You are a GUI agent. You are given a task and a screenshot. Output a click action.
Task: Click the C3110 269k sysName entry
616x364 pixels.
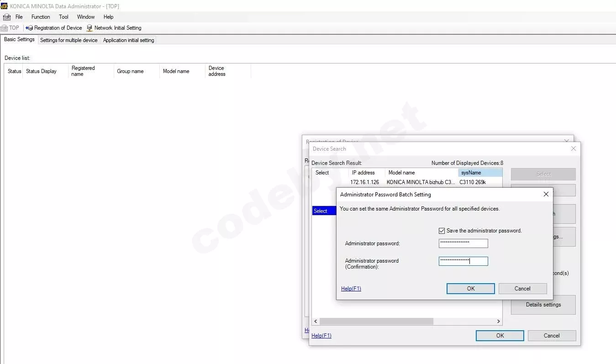(x=473, y=182)
